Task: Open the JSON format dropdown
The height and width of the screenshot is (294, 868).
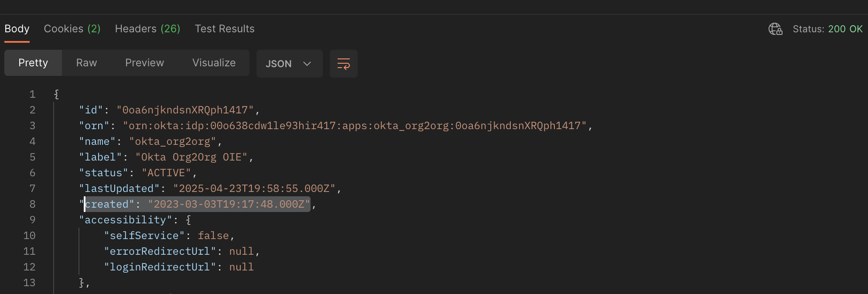Action: point(289,64)
